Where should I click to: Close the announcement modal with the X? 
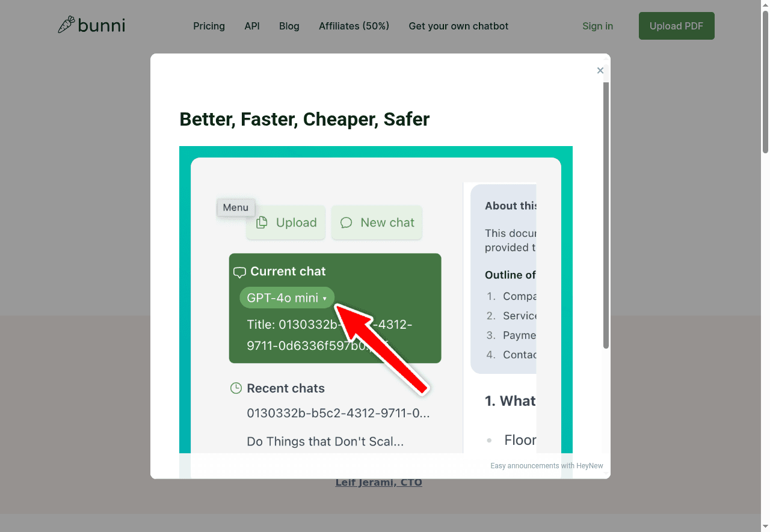600,70
